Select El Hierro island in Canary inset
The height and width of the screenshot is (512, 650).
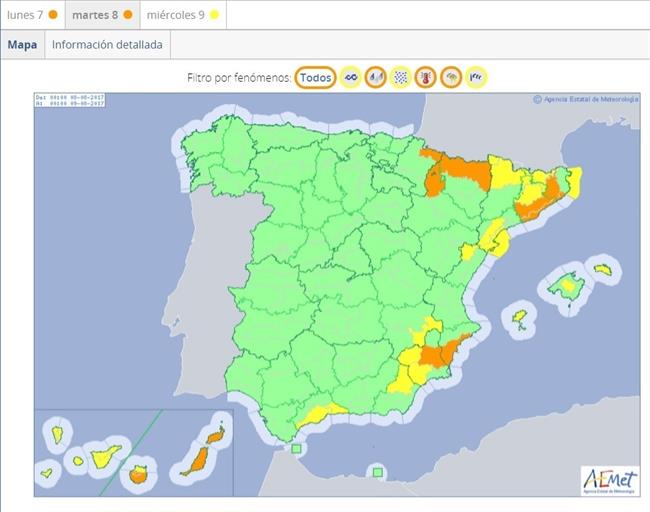click(46, 472)
